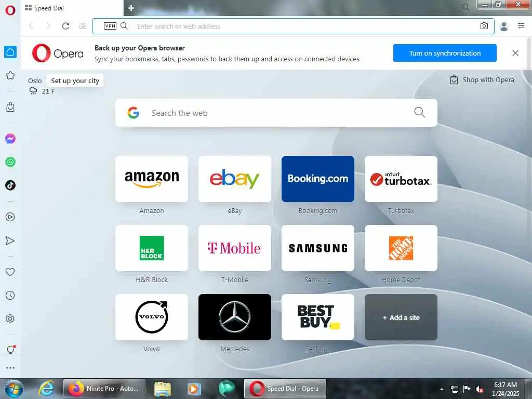The image size is (532, 399).
Task: Open the Amazon speed dial tile
Action: (x=152, y=179)
